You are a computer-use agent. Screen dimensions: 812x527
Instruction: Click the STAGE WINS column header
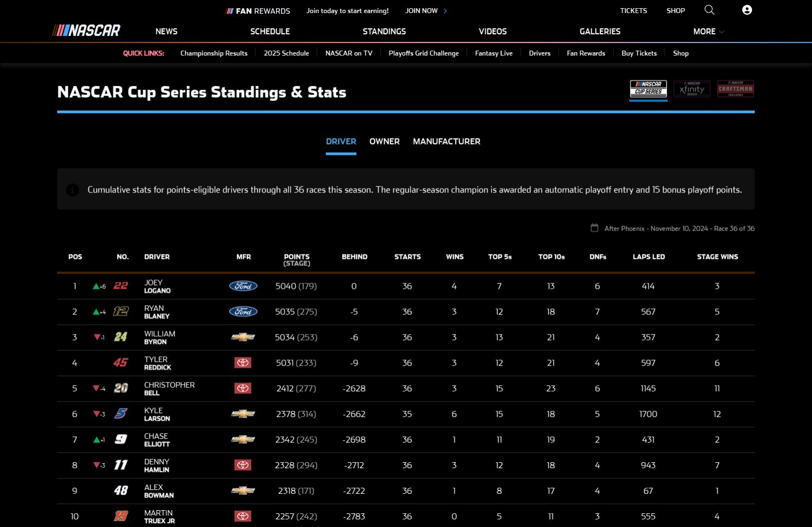717,257
